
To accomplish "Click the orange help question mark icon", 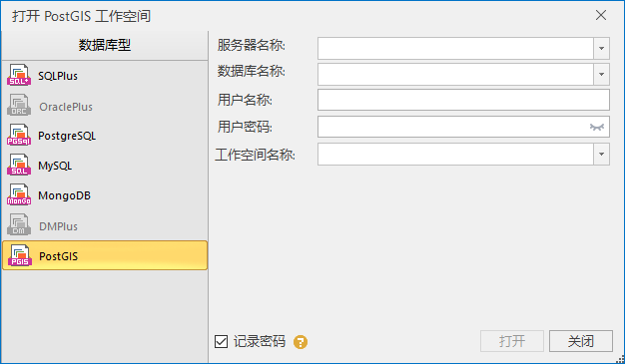I will [301, 342].
